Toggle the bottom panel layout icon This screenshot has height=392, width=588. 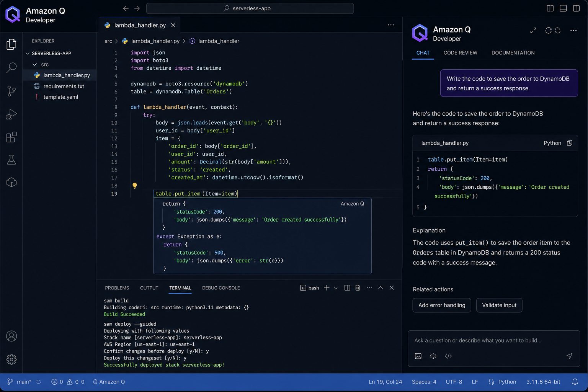pos(563,8)
